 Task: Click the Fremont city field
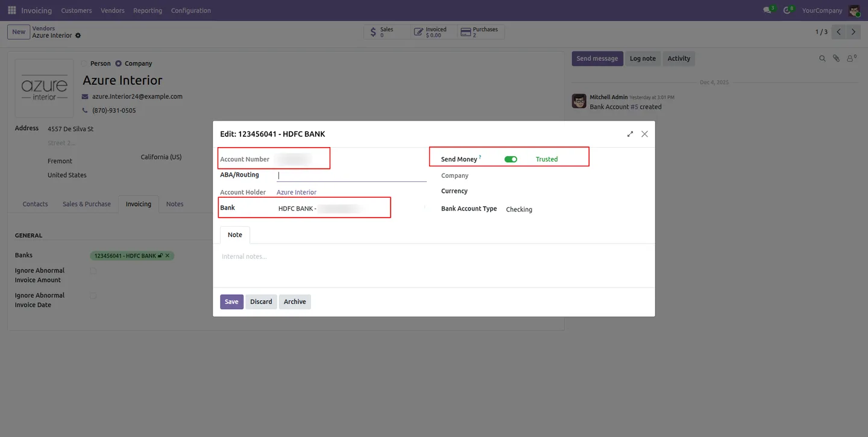pyautogui.click(x=60, y=161)
